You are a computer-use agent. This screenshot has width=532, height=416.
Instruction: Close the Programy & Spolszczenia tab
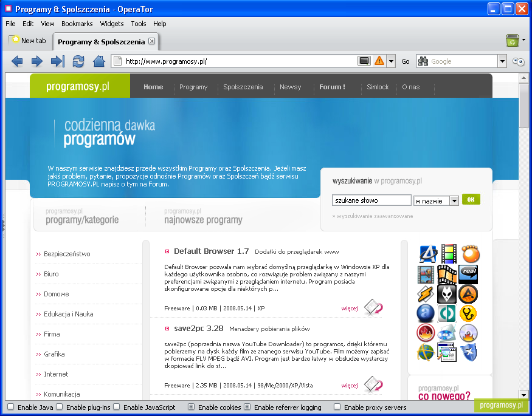coord(151,41)
